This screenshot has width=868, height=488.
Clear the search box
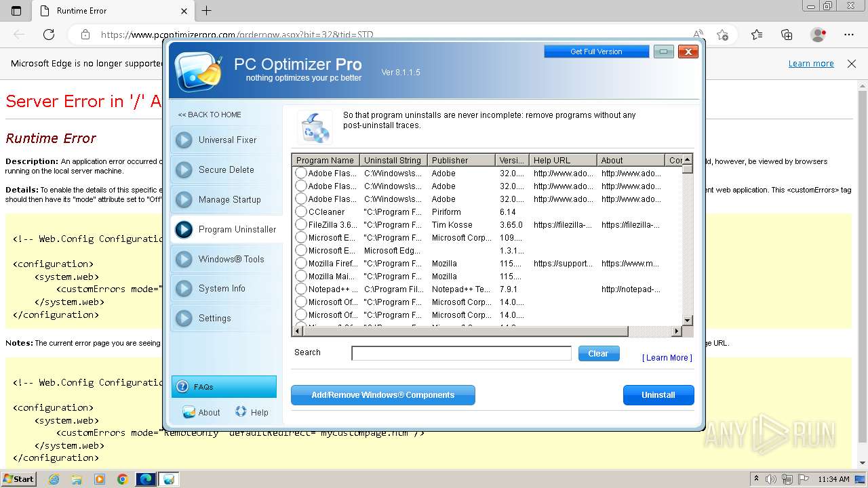click(x=599, y=354)
